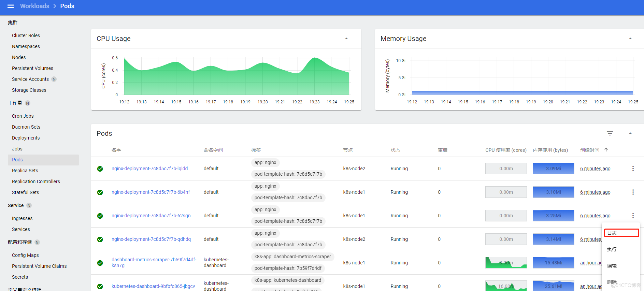Go to Replica Sets in sidebar
Viewport: 644px width, 291px height.
point(25,171)
